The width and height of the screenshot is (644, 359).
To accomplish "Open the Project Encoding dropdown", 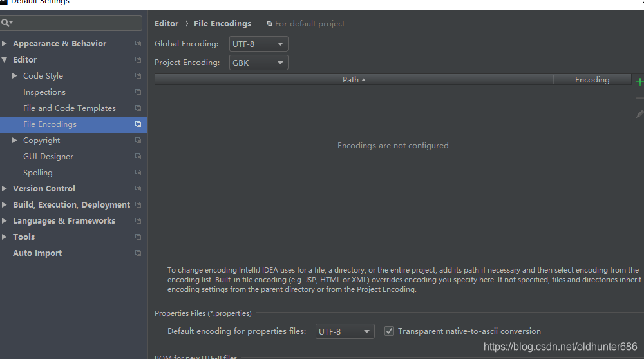I will 258,63.
